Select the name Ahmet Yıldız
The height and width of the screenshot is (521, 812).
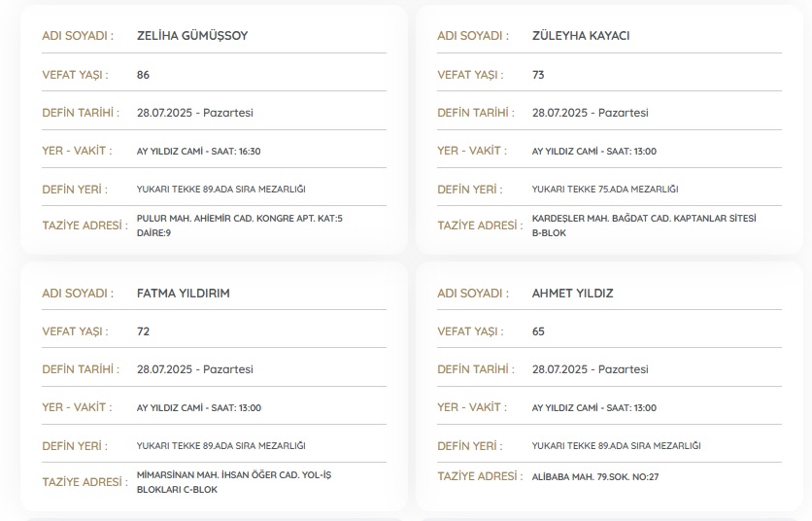[573, 294]
